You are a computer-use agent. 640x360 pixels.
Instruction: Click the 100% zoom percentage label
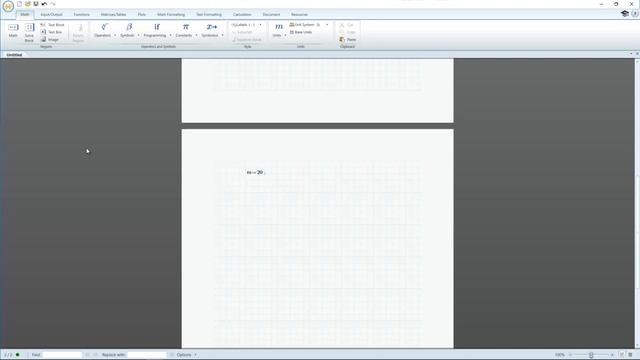click(x=560, y=355)
